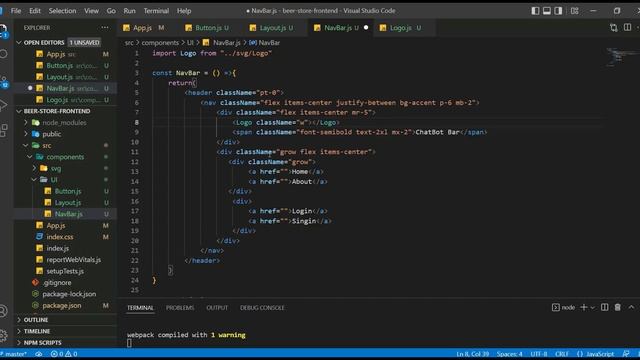The width and height of the screenshot is (640, 360).
Task: Kill terminal with trash icon
Action: coord(618,307)
